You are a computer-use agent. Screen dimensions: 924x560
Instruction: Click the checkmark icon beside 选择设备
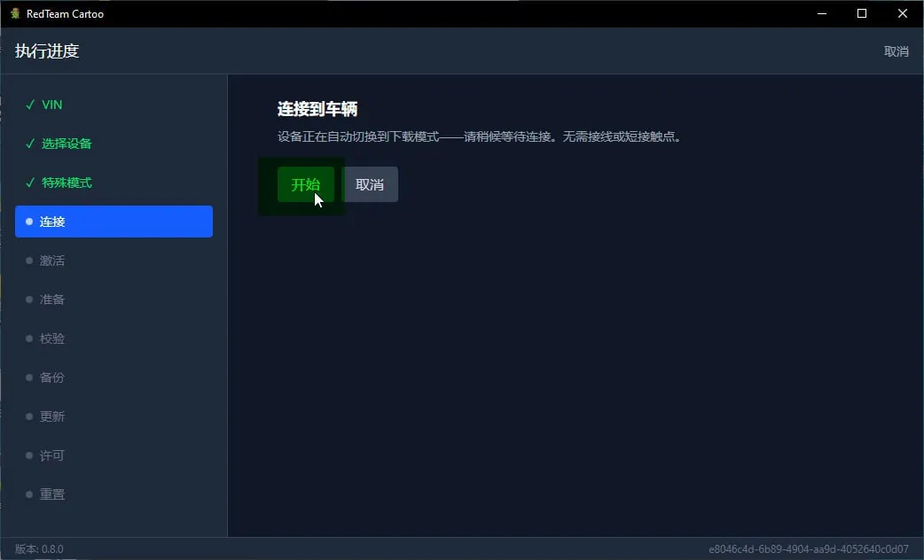30,144
